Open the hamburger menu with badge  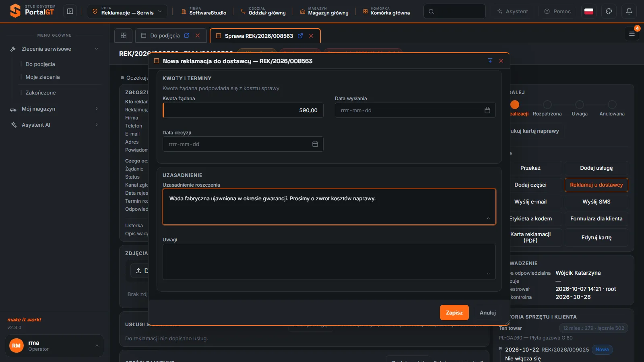click(x=632, y=34)
